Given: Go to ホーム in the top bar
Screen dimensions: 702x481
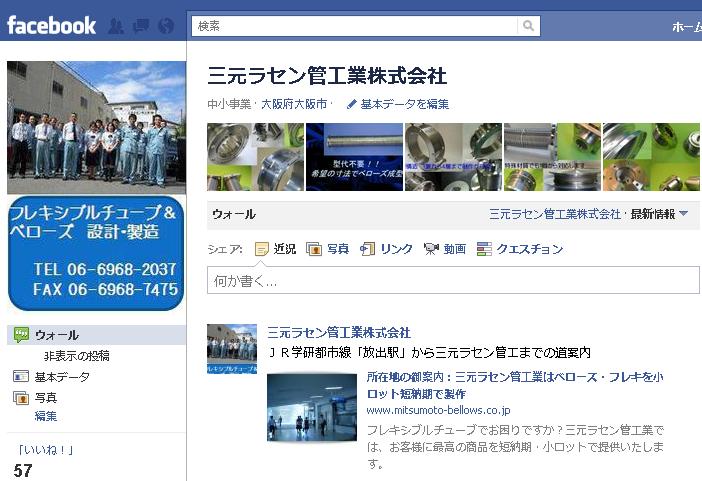Looking at the screenshot, I should tap(687, 27).
